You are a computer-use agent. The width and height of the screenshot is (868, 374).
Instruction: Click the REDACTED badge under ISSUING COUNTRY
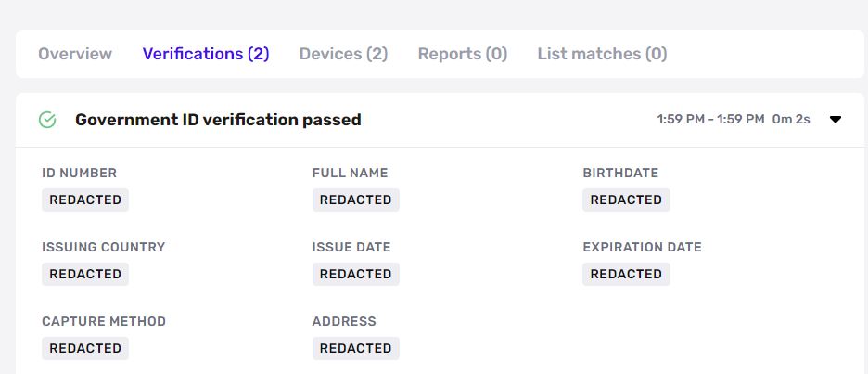pyautogui.click(x=85, y=275)
